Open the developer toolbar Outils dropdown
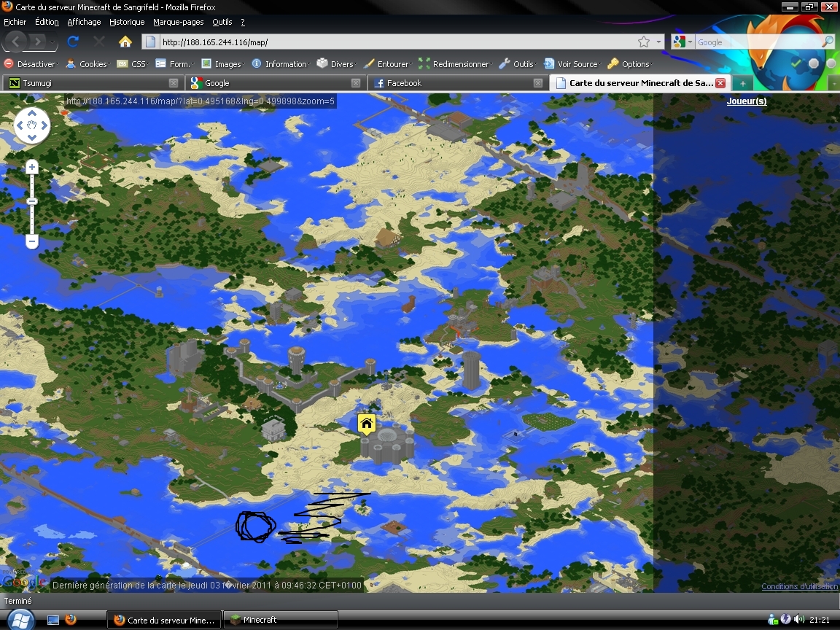 [518, 63]
